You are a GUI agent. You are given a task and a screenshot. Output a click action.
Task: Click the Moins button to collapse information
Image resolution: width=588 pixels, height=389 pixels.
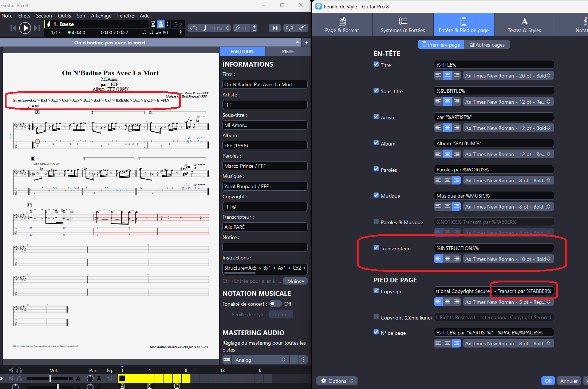coord(296,281)
